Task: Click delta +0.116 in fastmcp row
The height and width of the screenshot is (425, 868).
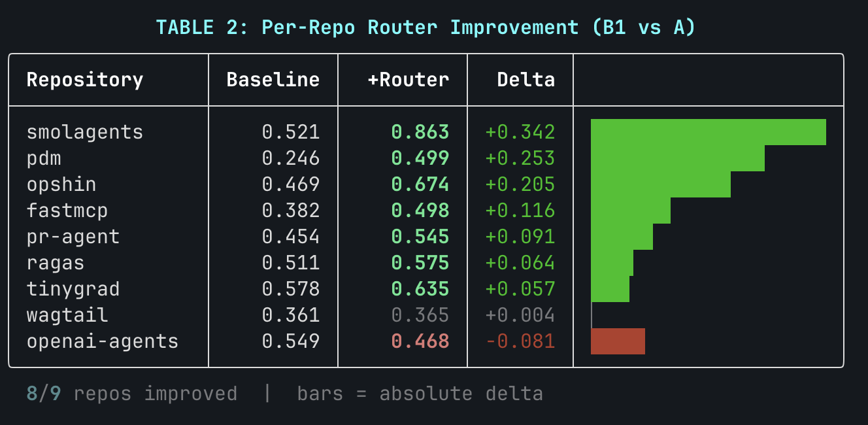Action: click(x=520, y=211)
